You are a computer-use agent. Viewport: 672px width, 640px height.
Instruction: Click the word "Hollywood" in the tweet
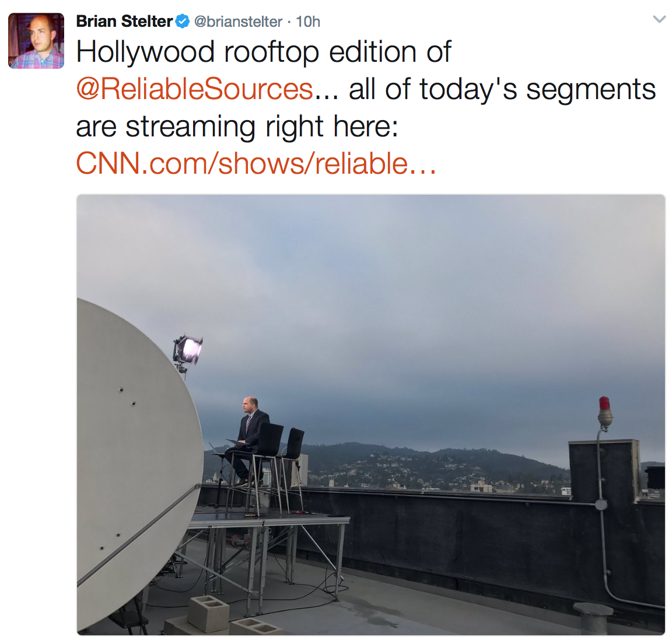point(145,52)
